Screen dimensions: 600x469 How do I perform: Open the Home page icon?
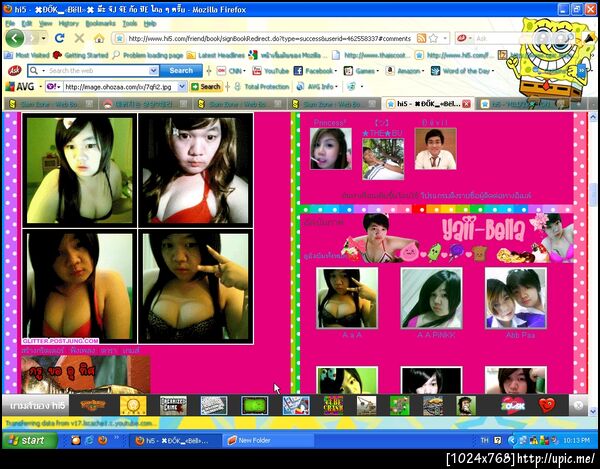point(99,38)
